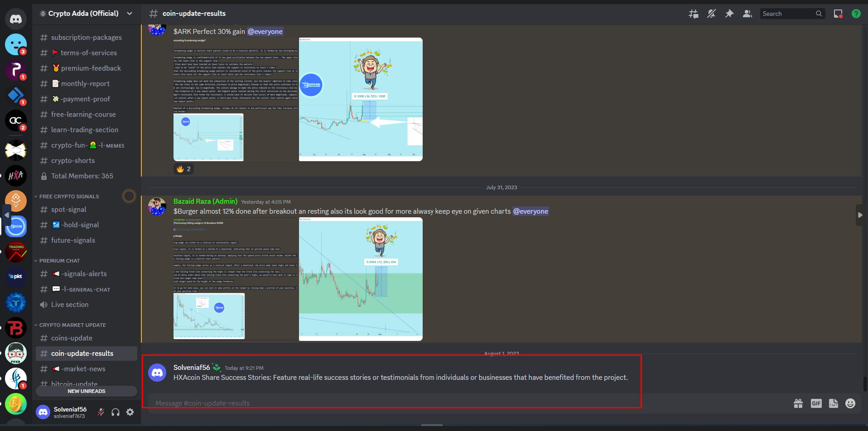Click Bazaid Raza avatar on Burger message

click(157, 206)
